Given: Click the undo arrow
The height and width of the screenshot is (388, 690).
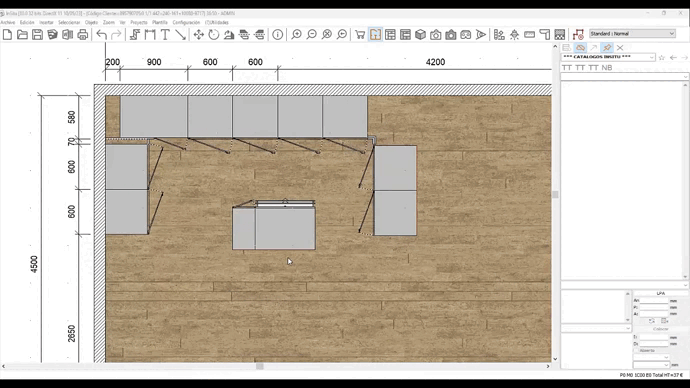Looking at the screenshot, I should 102,34.
